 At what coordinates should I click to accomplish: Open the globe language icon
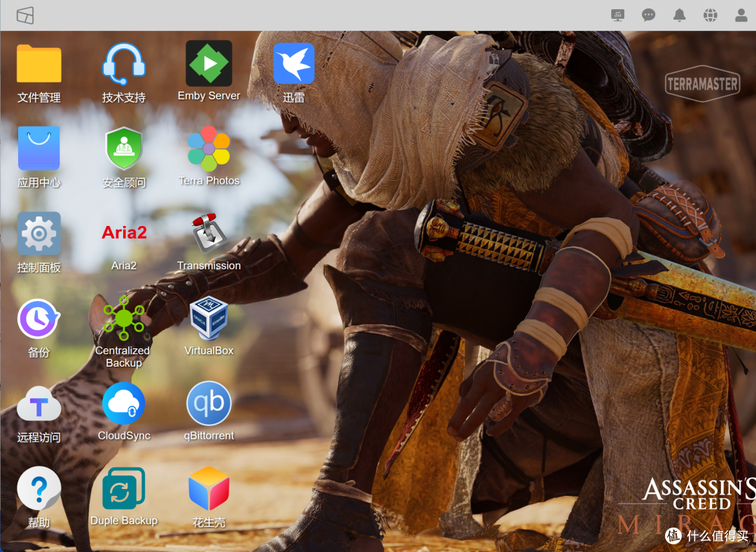(x=710, y=15)
